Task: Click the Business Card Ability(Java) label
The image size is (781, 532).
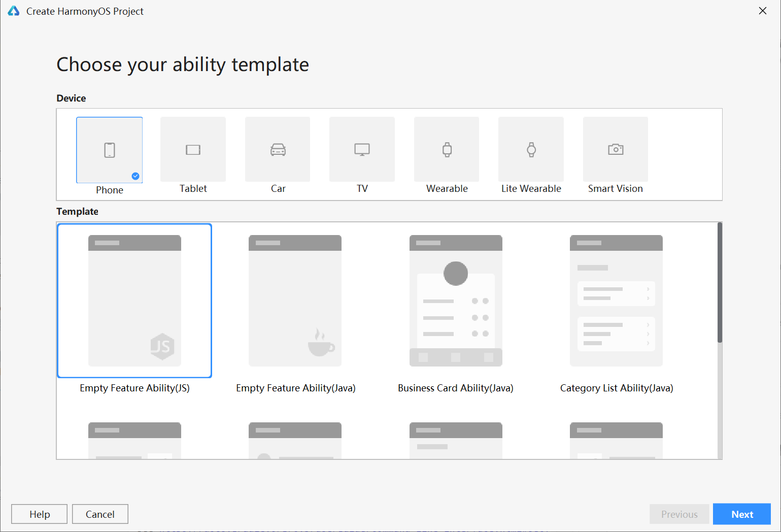Action: pyautogui.click(x=456, y=388)
